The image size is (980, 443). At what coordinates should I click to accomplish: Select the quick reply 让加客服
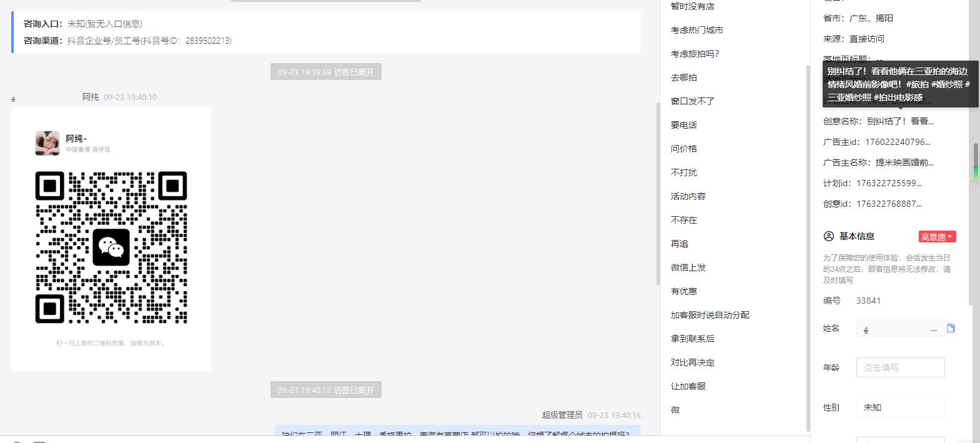pos(688,386)
